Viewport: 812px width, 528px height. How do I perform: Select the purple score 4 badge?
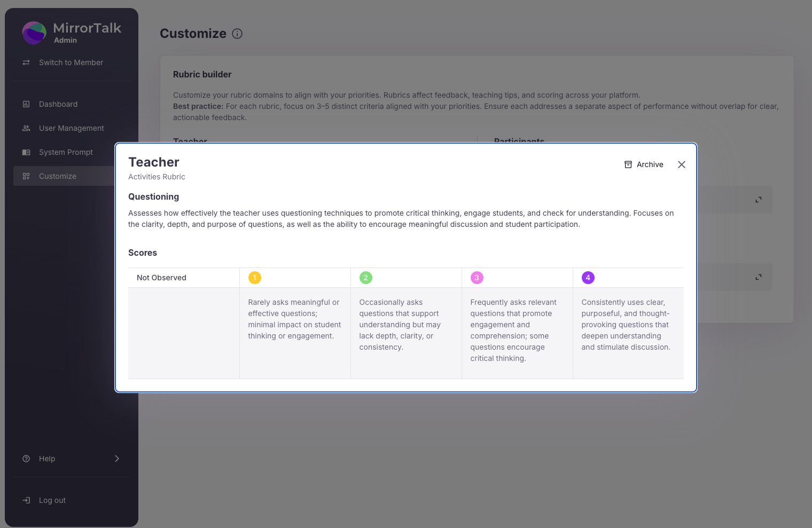click(588, 278)
